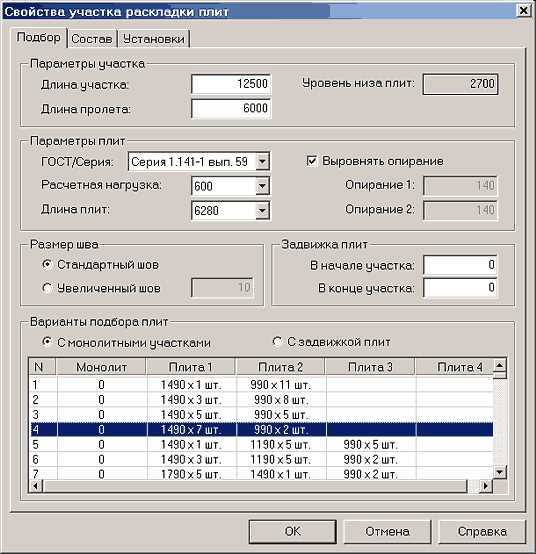Click the table's scroll up arrow
The image size is (536, 554).
(500, 365)
